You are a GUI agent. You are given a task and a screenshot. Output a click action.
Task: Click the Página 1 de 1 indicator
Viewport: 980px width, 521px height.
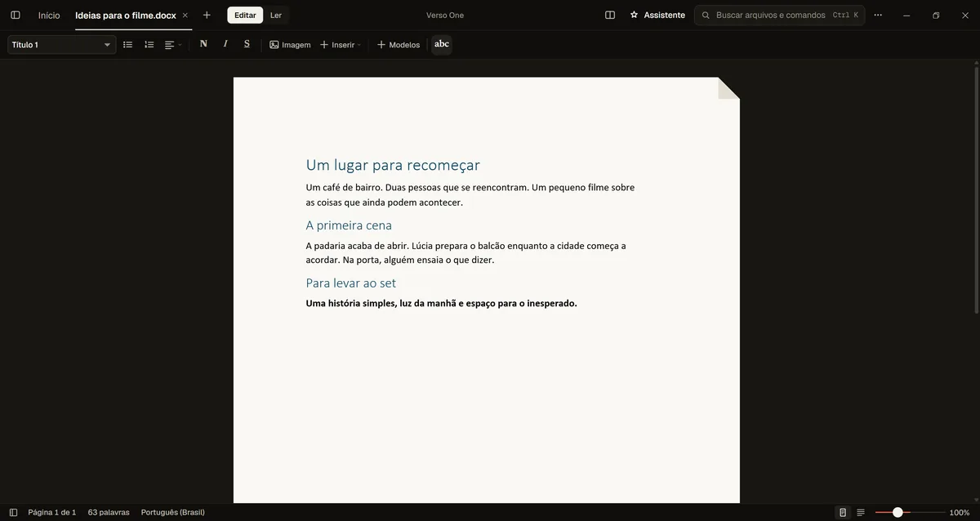52,513
